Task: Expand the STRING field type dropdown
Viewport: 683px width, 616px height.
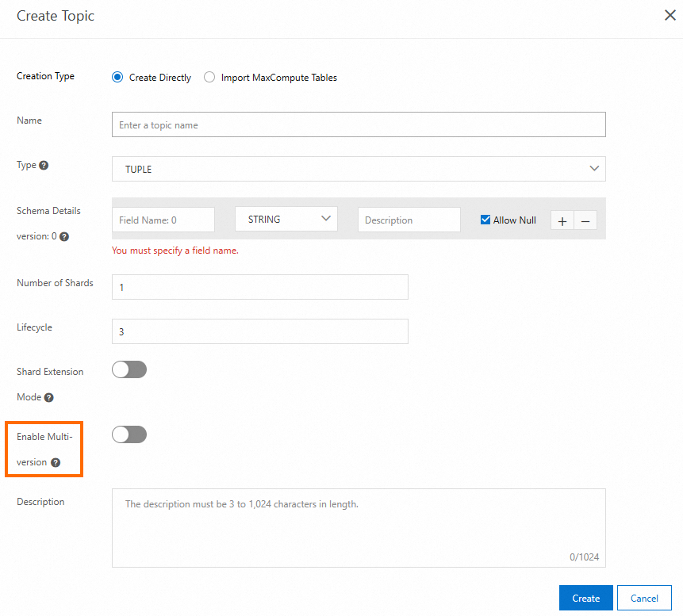Action: click(x=286, y=220)
